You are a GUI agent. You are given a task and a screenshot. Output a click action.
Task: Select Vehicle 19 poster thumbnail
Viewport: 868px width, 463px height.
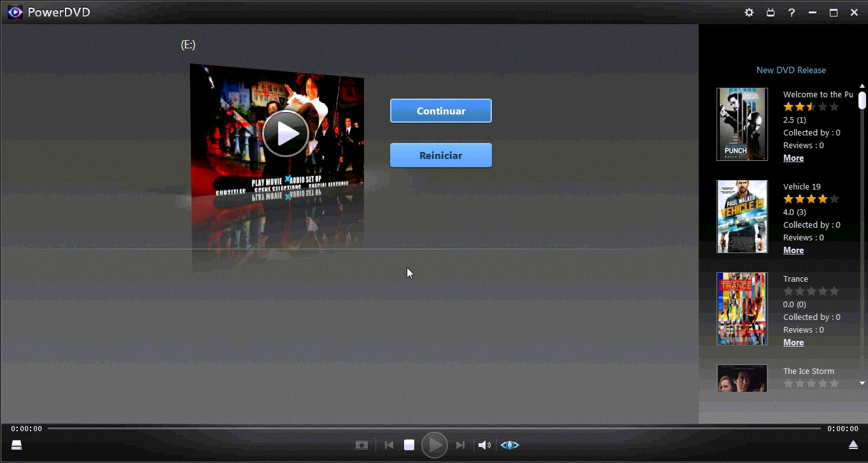[742, 216]
